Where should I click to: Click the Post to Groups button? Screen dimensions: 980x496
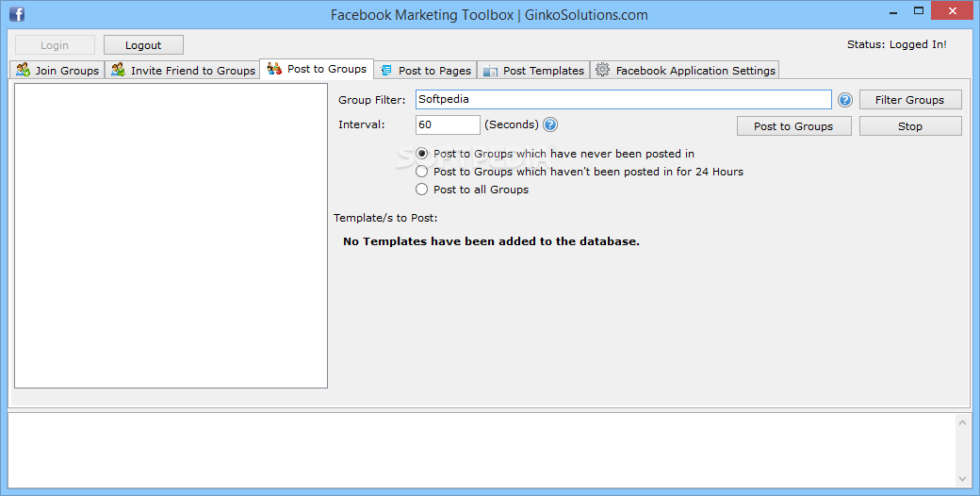(793, 126)
